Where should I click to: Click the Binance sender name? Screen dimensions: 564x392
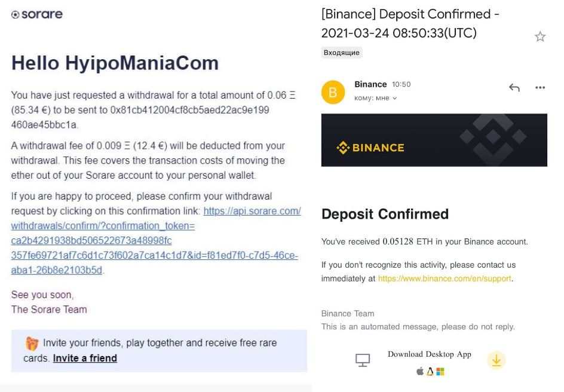point(370,84)
